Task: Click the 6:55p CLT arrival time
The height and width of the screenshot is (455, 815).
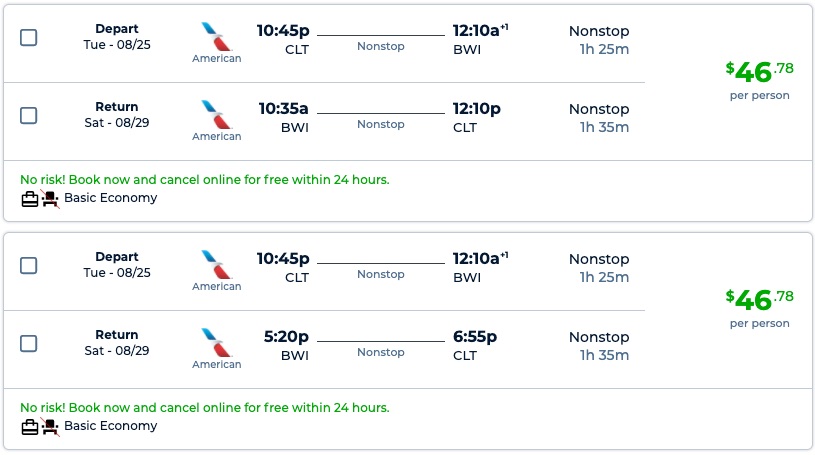Action: coord(475,337)
